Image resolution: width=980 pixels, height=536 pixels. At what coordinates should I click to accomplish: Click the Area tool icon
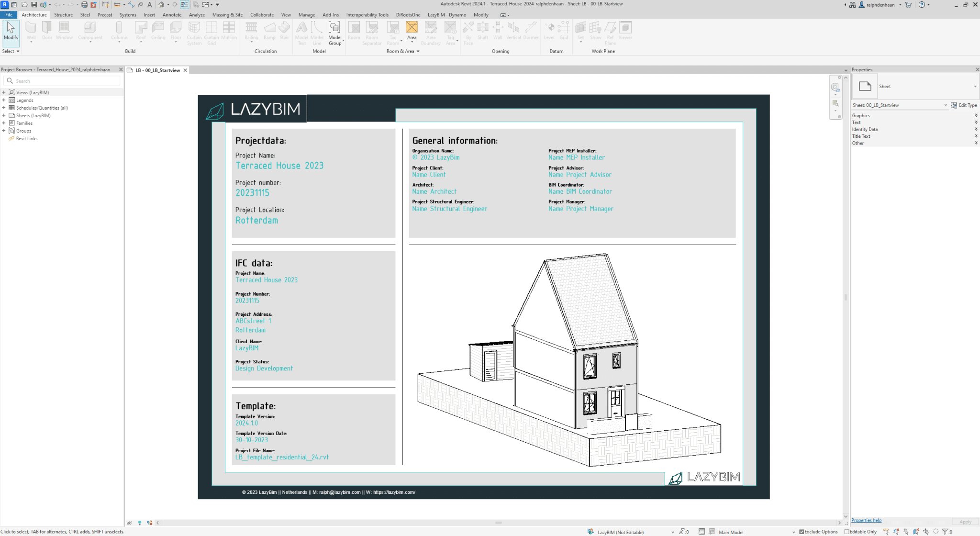tap(412, 28)
